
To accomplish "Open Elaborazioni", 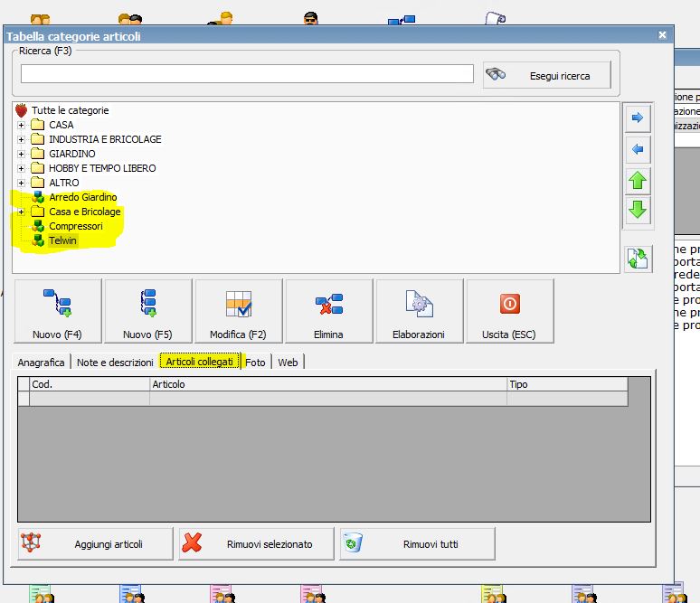I will pos(420,311).
